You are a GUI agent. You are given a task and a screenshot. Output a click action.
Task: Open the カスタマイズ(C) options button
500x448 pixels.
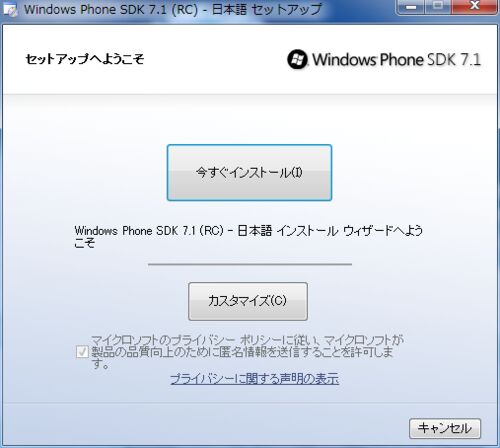pos(248,301)
